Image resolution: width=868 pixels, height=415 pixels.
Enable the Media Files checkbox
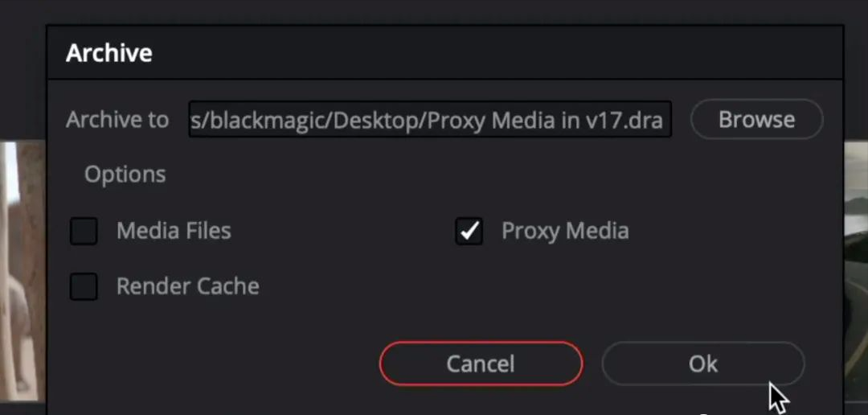84,231
